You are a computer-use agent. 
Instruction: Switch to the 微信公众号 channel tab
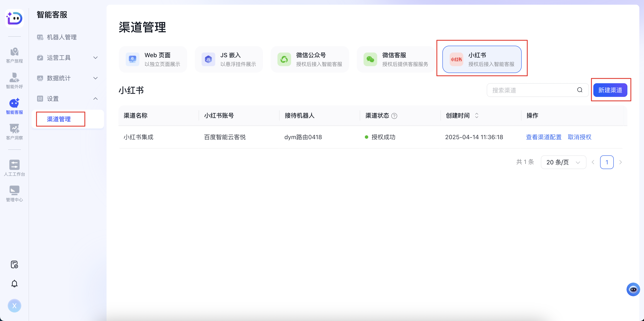coord(310,59)
